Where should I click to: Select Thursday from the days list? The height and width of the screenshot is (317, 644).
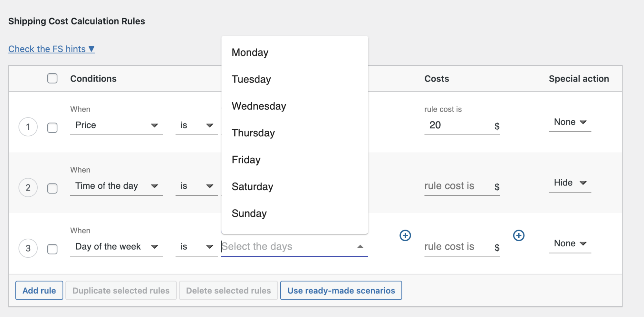295,133
